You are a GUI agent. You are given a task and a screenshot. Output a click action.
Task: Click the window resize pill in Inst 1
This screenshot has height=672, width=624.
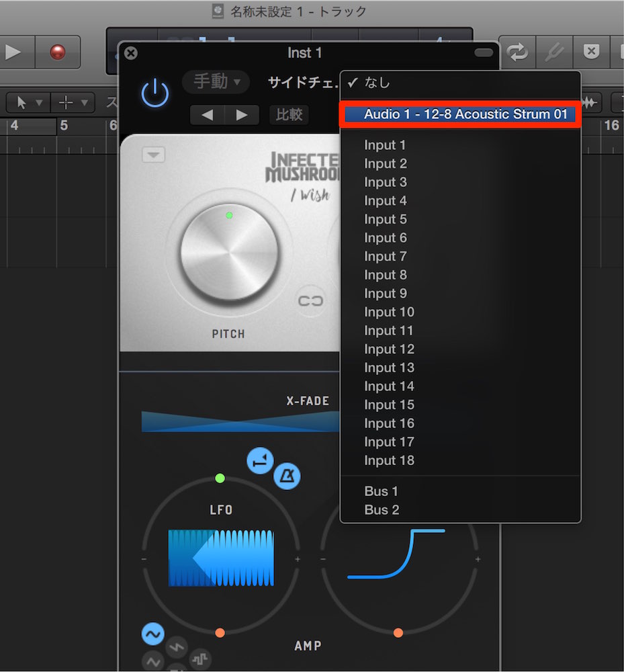coord(484,52)
